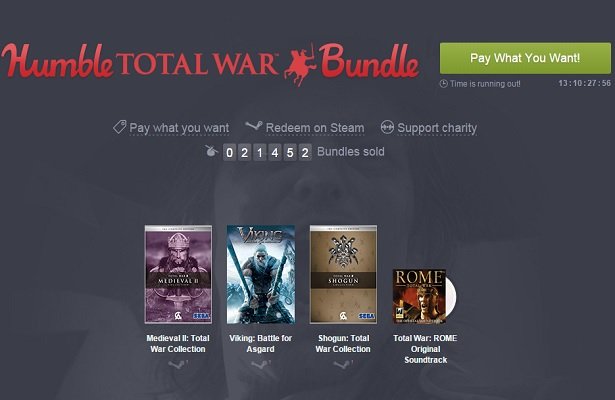The image size is (615, 400).
Task: Click the icon left of bundles sold counter
Action: pos(211,151)
